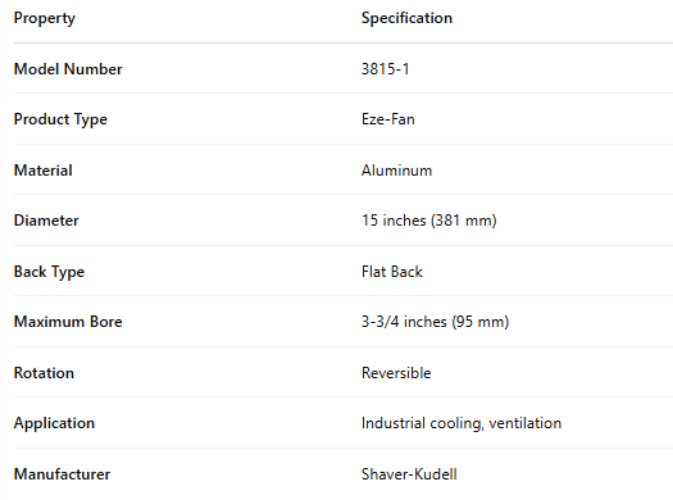
Task: Select the Product Type label
Action: tap(60, 120)
